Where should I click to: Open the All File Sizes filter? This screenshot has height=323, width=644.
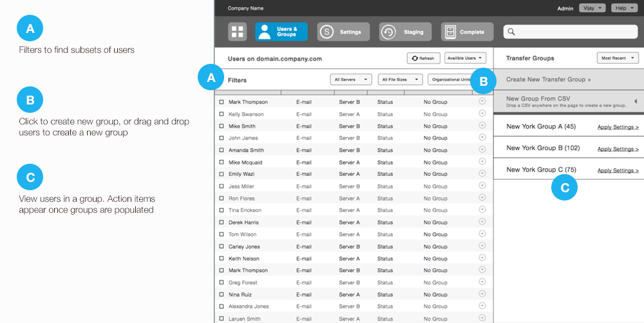pos(401,80)
